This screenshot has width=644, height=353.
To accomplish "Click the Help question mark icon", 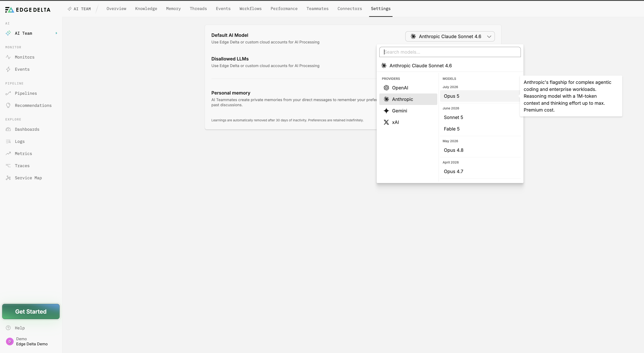I will pyautogui.click(x=8, y=328).
